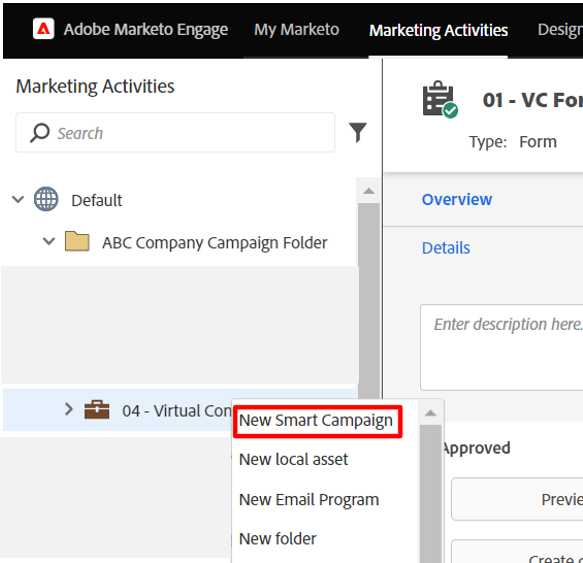The width and height of the screenshot is (583, 563).
Task: Click the tree scrollbar up arrow
Action: [368, 191]
